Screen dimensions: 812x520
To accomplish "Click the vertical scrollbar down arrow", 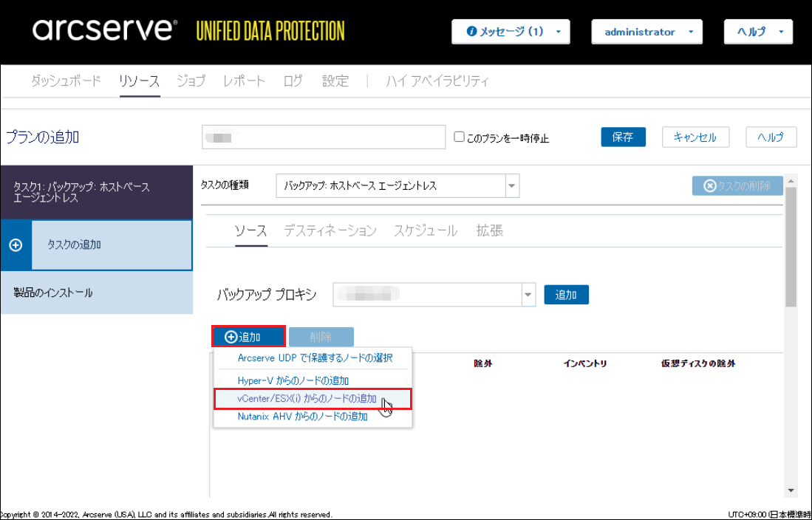I will 791,490.
